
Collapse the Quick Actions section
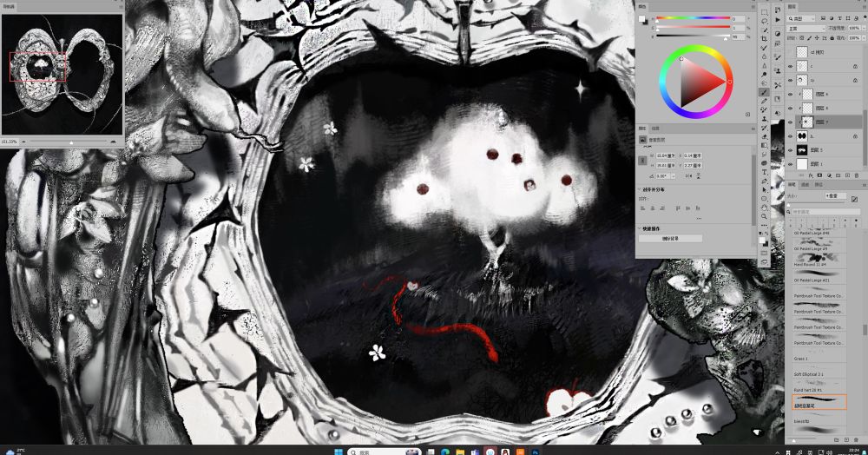click(x=640, y=228)
